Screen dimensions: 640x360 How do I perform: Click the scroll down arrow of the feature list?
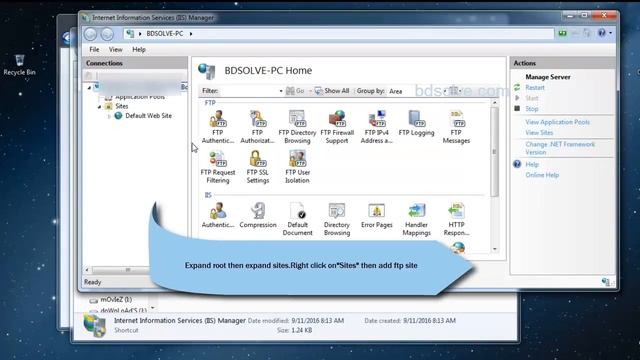(495, 249)
